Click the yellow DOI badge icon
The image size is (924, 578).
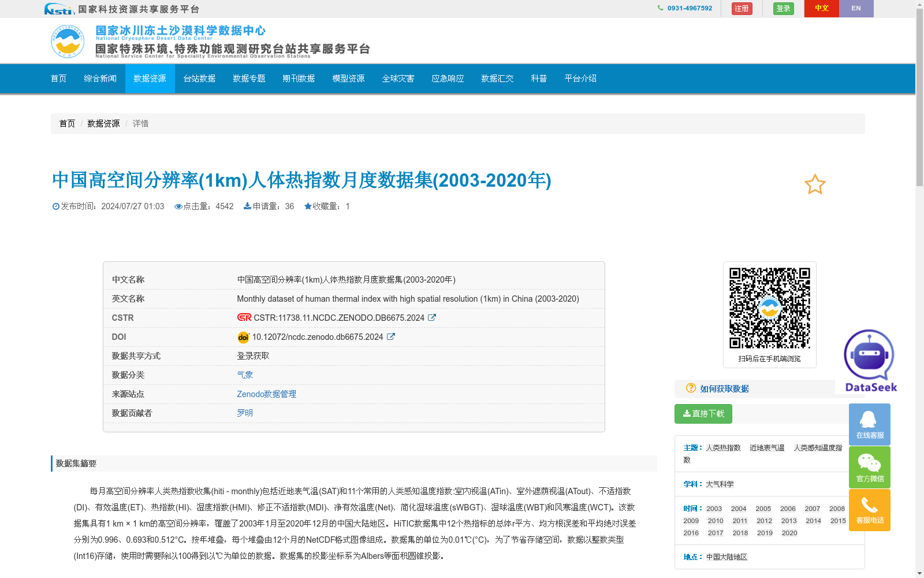[243, 337]
